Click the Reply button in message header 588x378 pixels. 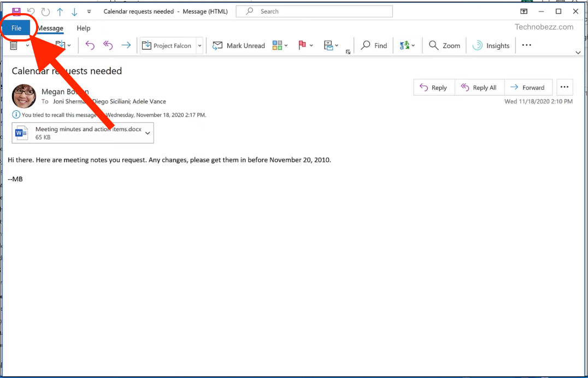tap(434, 87)
